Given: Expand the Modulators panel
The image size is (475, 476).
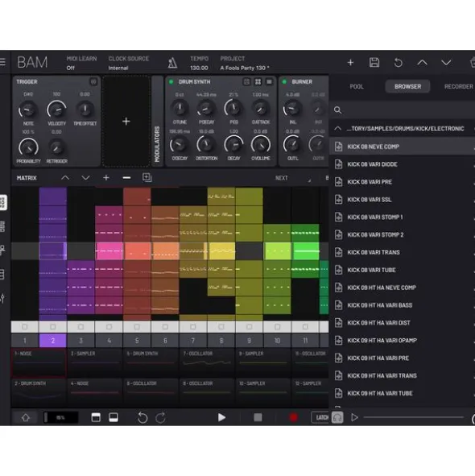Looking at the screenshot, I should [157, 121].
